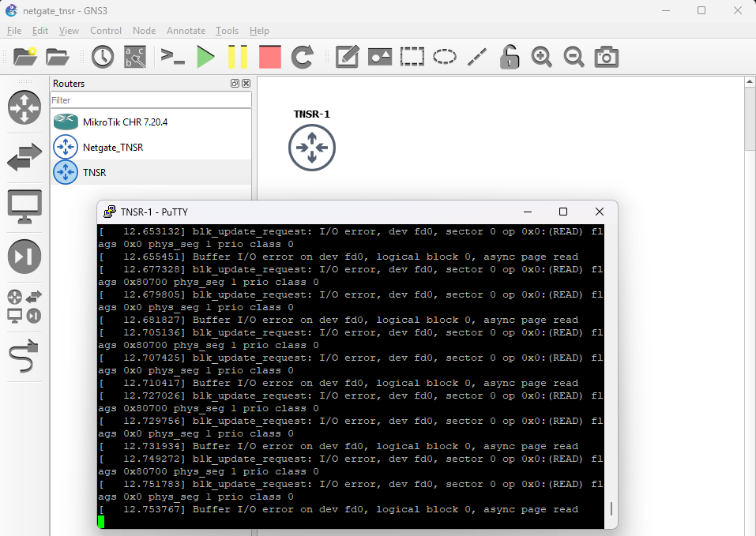Image resolution: width=756 pixels, height=536 pixels.
Task: Browse routers in the device sidebar
Action: click(x=24, y=107)
